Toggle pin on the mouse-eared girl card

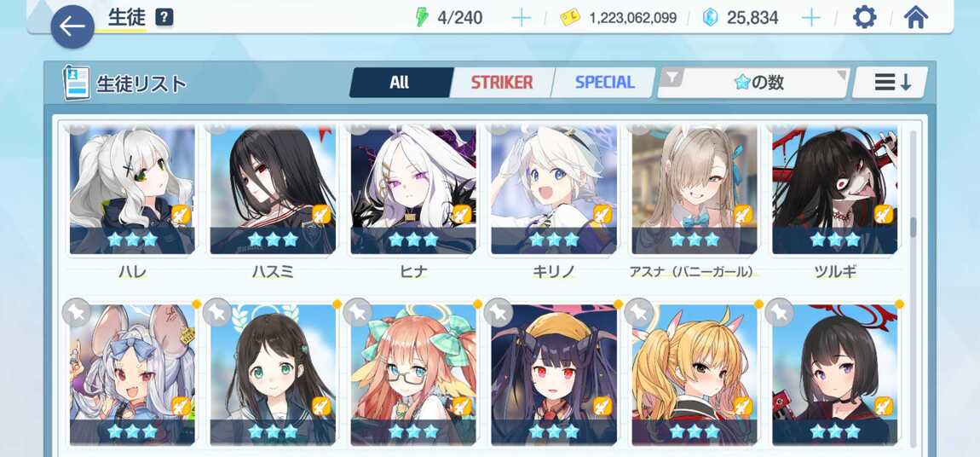(78, 313)
